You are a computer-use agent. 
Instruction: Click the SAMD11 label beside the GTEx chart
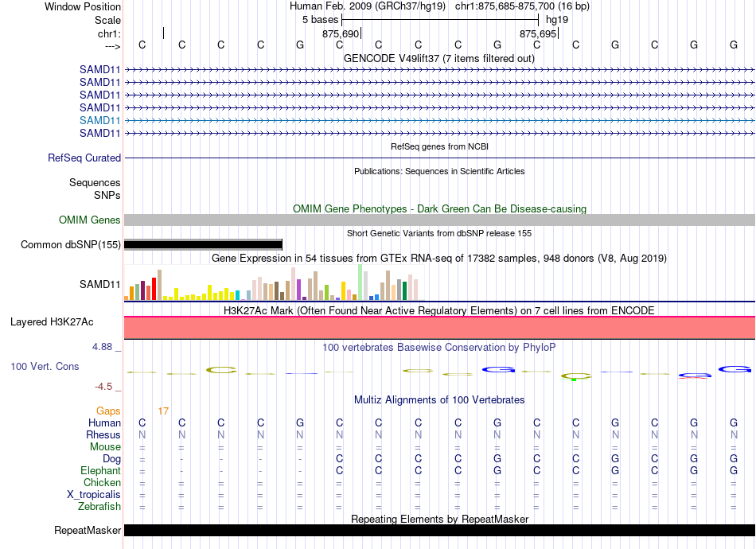tap(99, 284)
